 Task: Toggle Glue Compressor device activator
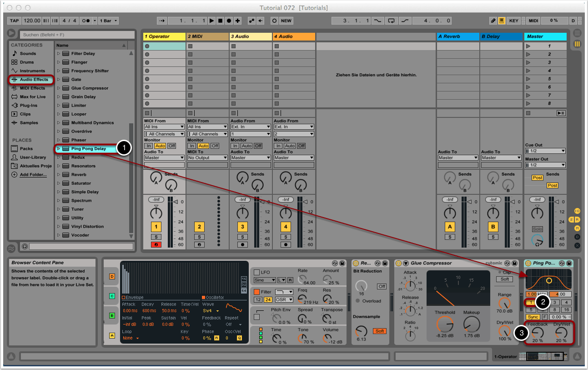pyautogui.click(x=398, y=263)
